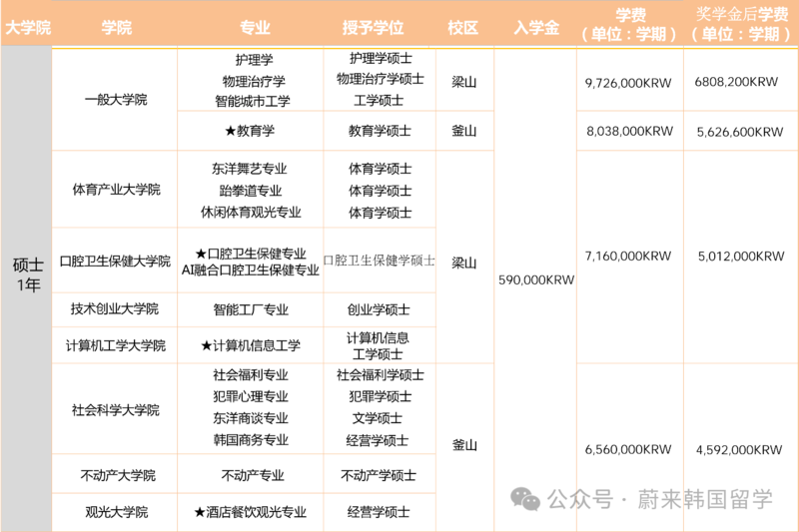Click the 大学院 column header
Screen dimensions: 799x532
tap(28, 27)
